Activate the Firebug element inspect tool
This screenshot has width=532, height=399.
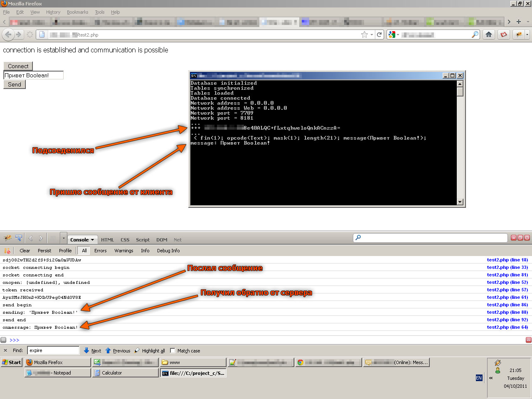pos(19,238)
